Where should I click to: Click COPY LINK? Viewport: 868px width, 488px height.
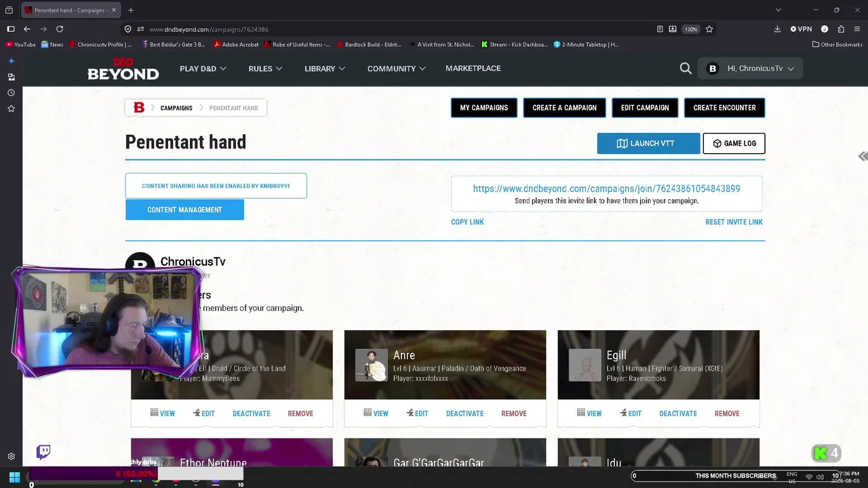click(467, 222)
